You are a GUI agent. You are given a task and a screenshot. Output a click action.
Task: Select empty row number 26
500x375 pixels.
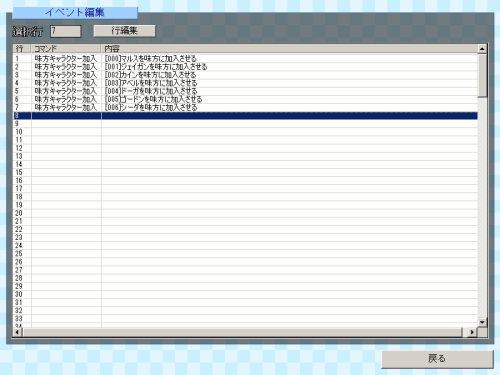245,262
